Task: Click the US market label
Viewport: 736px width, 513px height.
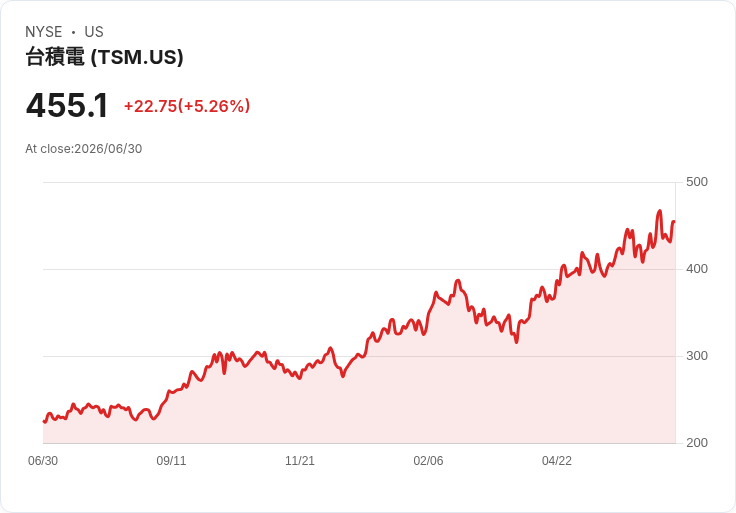Action: point(94,32)
